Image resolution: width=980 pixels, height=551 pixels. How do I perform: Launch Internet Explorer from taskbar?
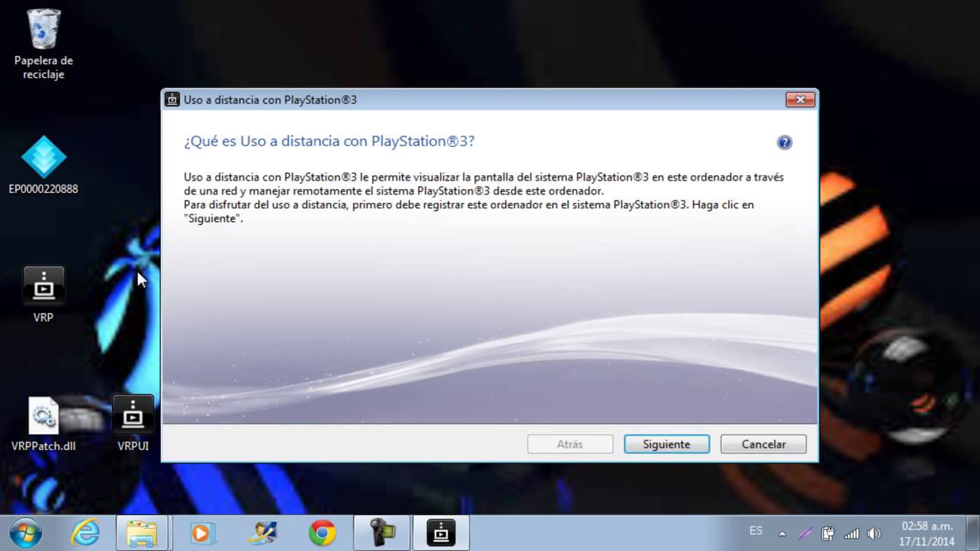(85, 533)
